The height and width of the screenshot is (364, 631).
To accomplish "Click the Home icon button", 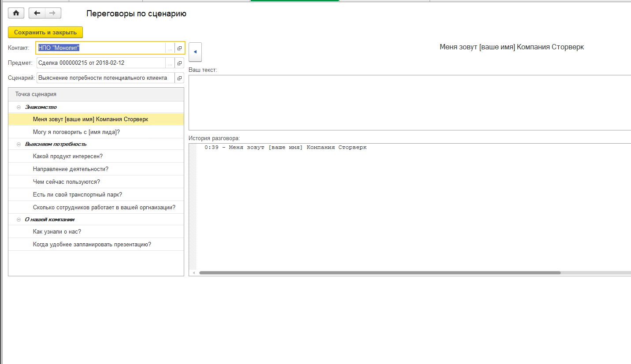I will [16, 13].
